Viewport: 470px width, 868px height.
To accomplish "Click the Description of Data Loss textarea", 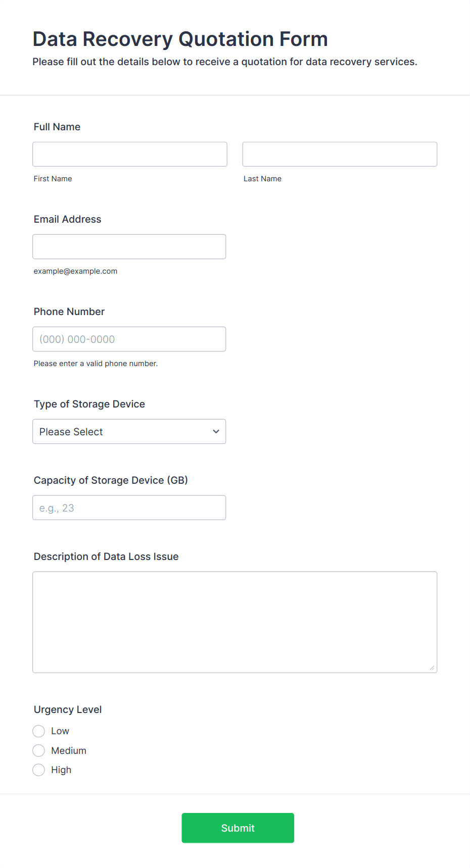I will 235,622.
